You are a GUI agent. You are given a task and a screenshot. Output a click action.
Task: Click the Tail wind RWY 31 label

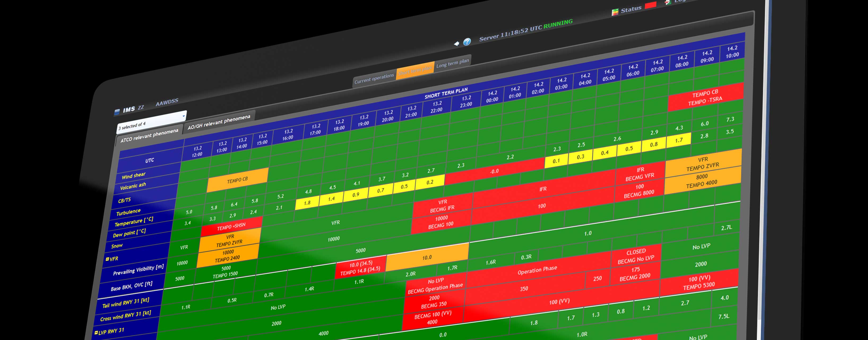[126, 303]
